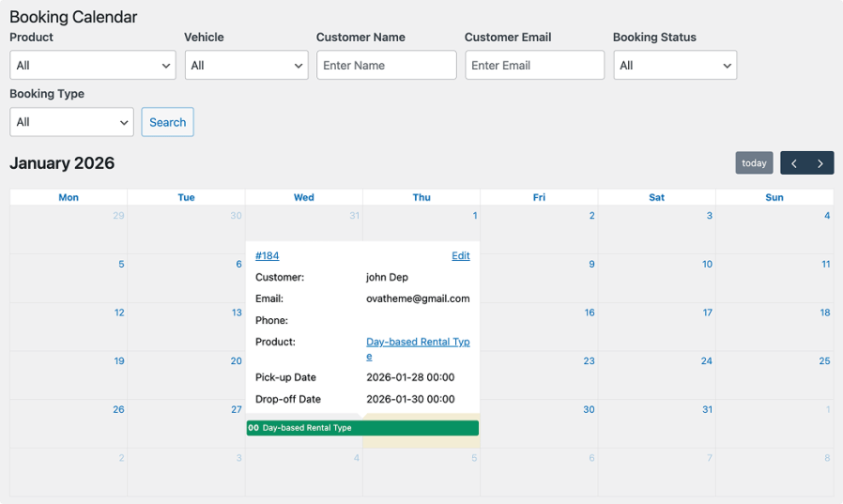Open the Booking Status dropdown
The height and width of the screenshot is (504, 843).
[675, 66]
